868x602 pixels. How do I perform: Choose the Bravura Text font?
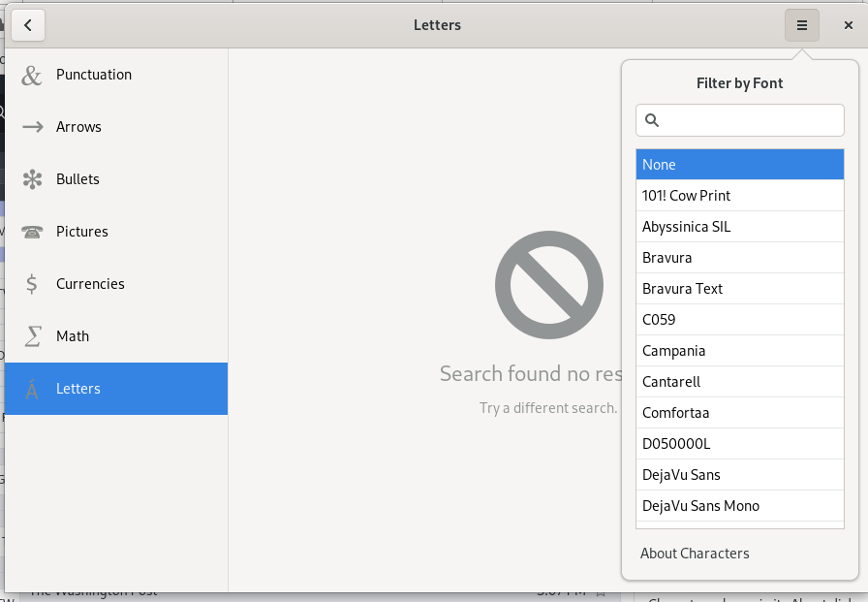739,289
